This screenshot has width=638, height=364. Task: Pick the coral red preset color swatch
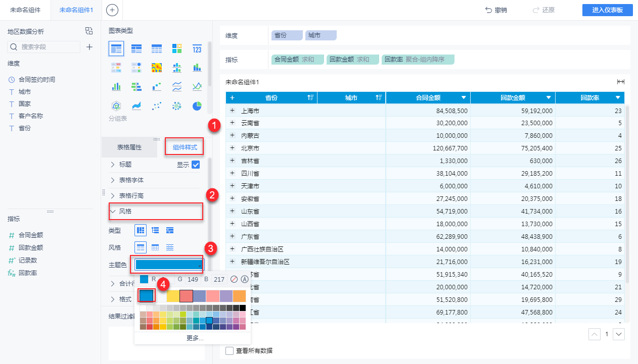[x=187, y=296]
